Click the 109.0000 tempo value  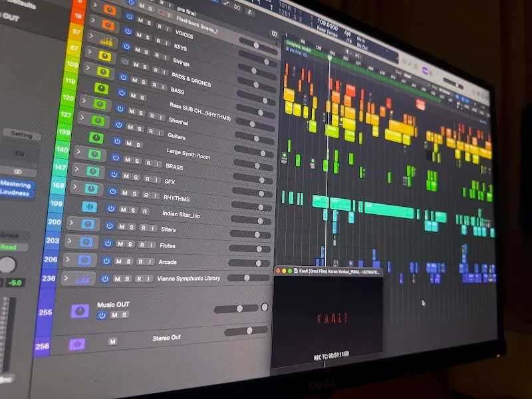click(x=327, y=25)
